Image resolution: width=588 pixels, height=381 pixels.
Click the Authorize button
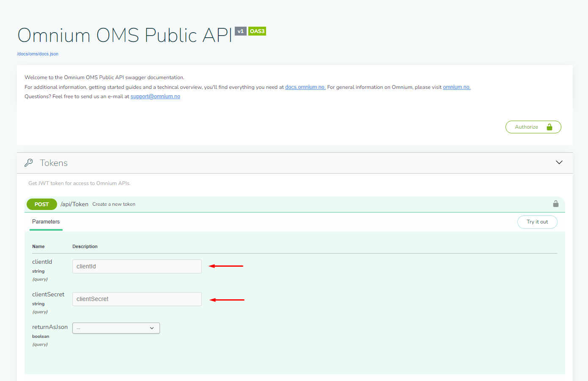(533, 127)
